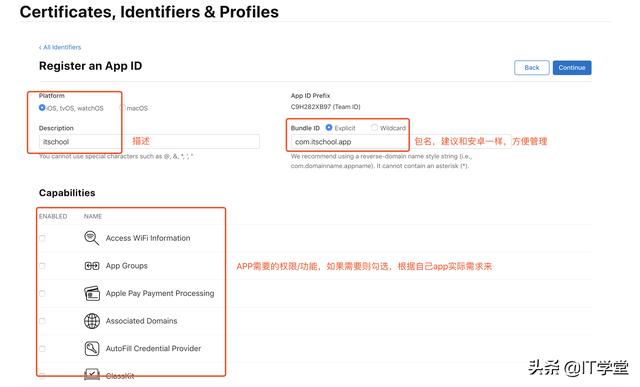The image size is (640, 387).
Task: Switch Bundle ID to Wildcard
Action: [374, 128]
